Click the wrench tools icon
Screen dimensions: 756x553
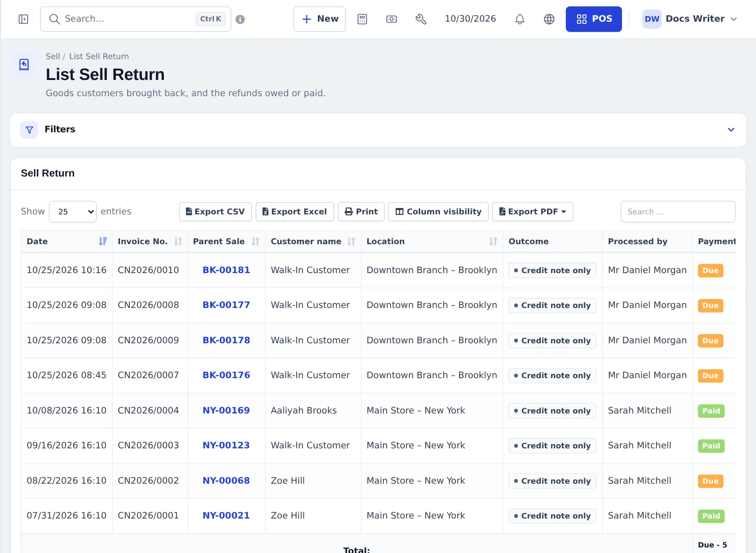tap(421, 19)
